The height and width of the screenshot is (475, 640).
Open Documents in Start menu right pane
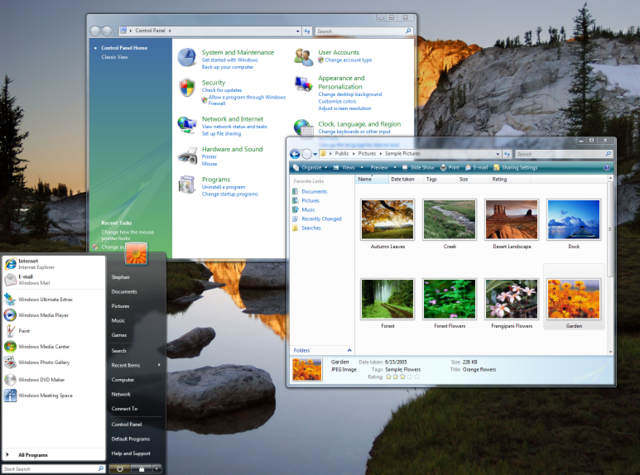pos(124,291)
